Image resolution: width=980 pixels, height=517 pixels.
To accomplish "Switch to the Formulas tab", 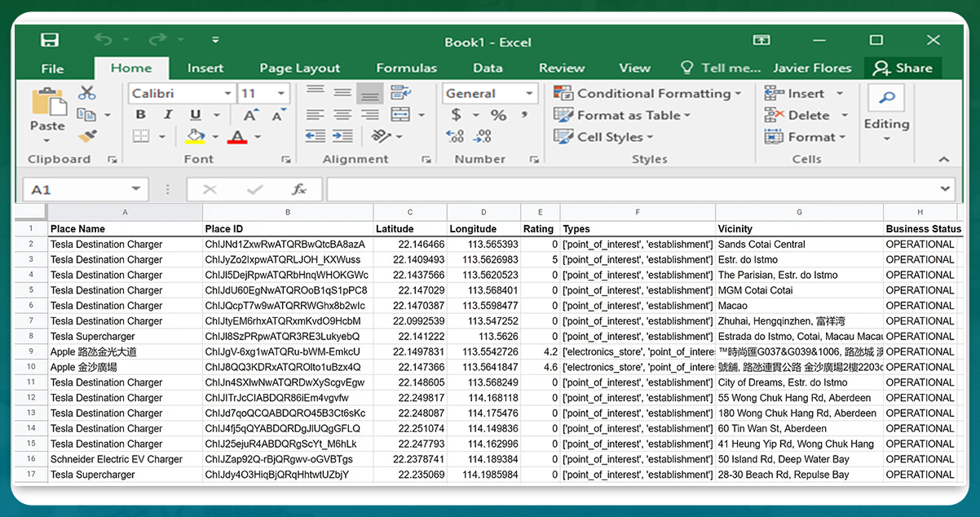I will point(406,68).
